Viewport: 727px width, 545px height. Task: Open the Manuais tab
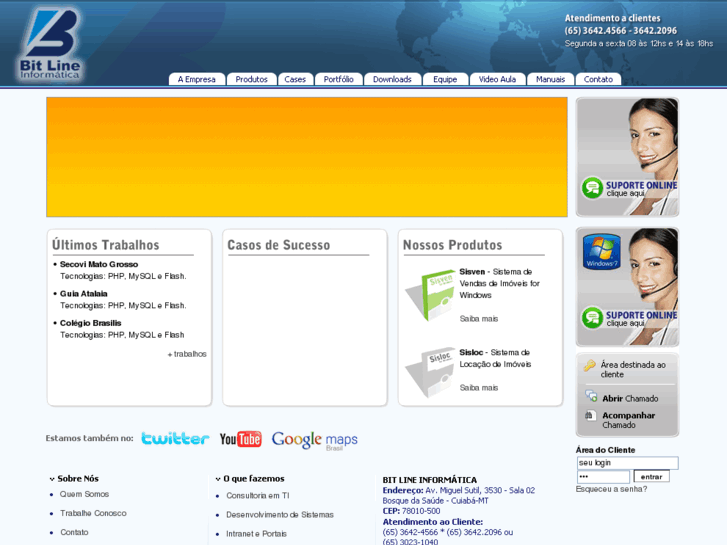click(550, 79)
